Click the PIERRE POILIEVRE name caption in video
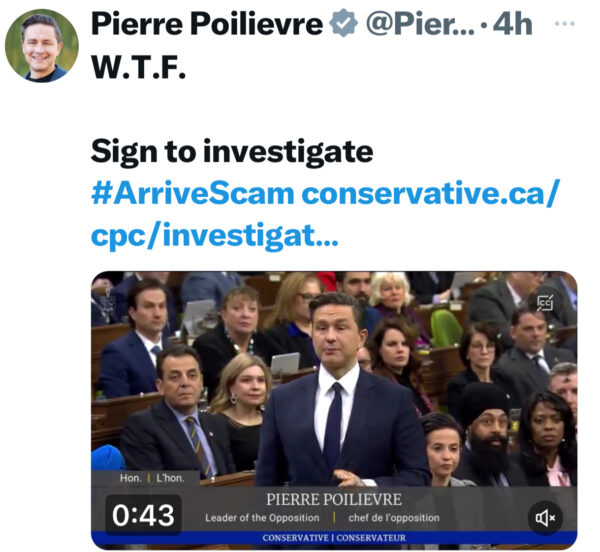 pos(333,498)
